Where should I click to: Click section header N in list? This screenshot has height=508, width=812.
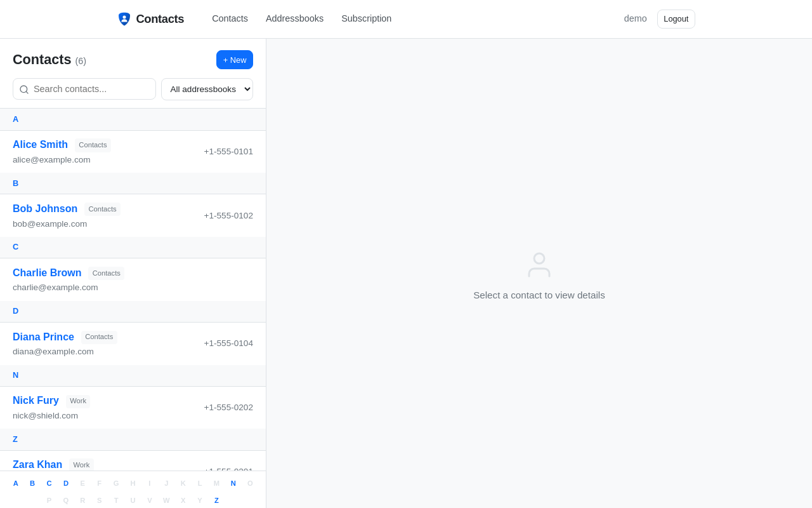[133, 375]
